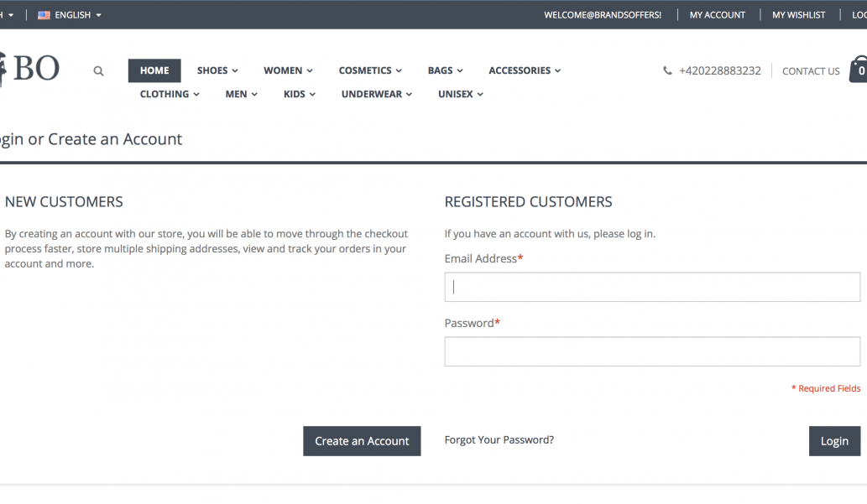Open the UNDERWEAR dropdown menu

point(377,94)
